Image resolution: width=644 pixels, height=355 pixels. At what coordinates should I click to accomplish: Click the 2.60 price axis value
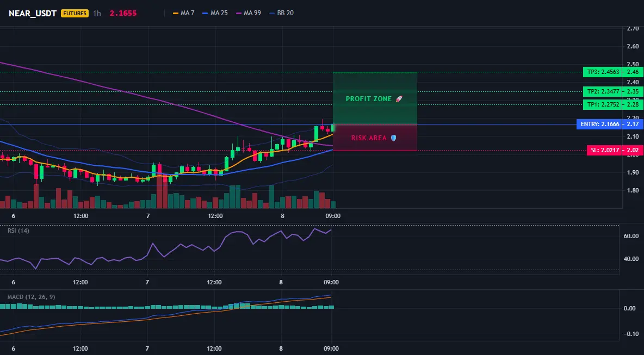coord(633,46)
